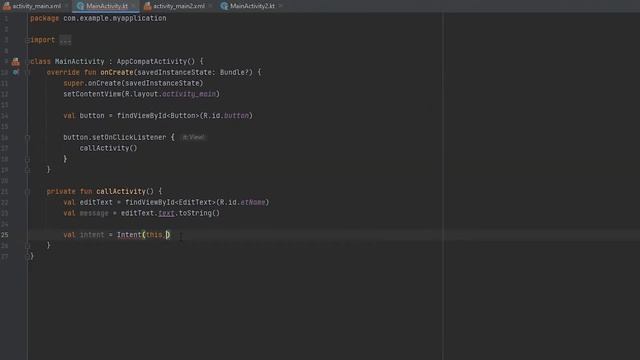Viewport: 640px width, 360px height.
Task: Click the folded import ellipsis placeholder
Action: (65, 40)
